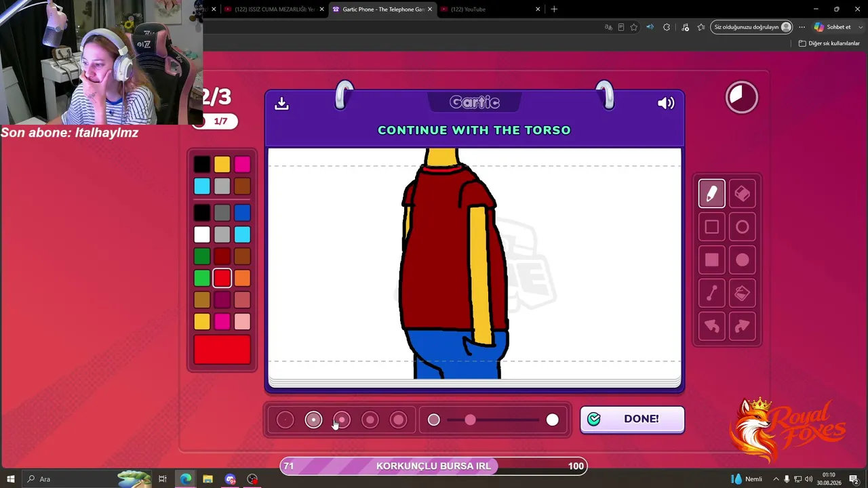
Task: Close the (122) YouTube tab
Action: (538, 9)
